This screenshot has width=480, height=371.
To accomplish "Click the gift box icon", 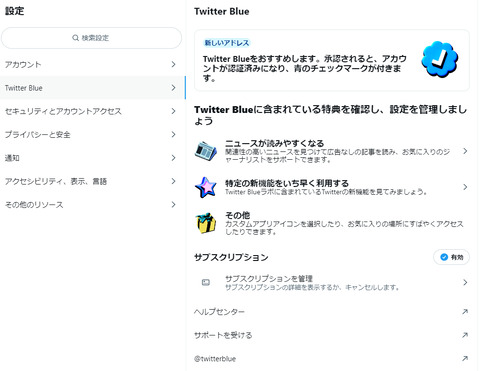I will point(206,223).
